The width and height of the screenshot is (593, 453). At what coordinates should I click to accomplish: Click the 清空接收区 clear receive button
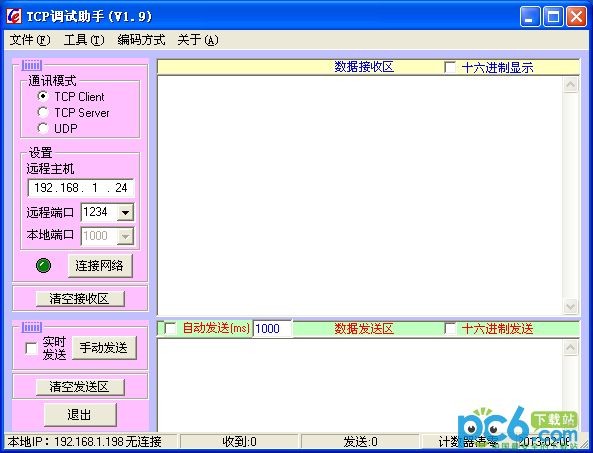tap(80, 299)
